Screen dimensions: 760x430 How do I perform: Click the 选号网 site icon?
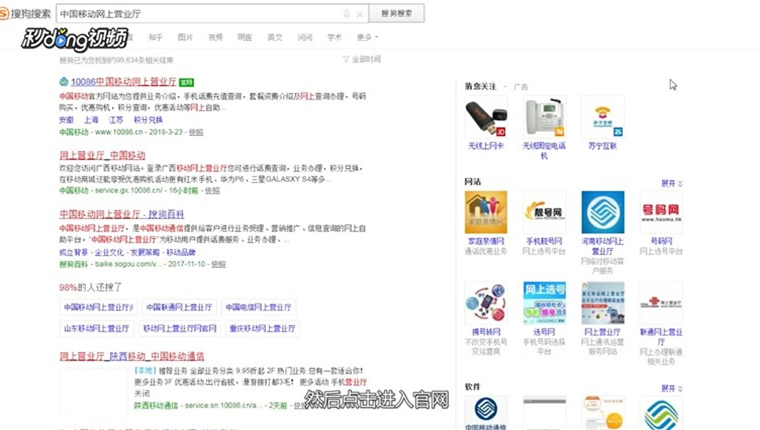point(544,303)
